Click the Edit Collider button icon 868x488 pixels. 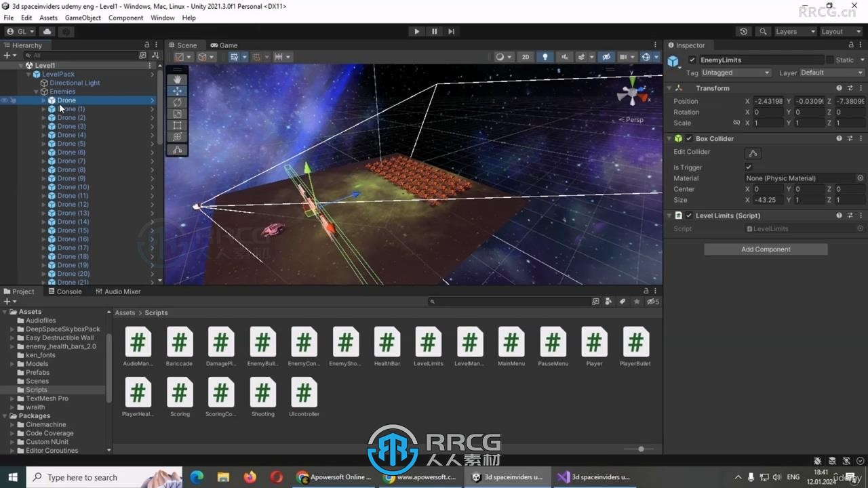click(753, 153)
